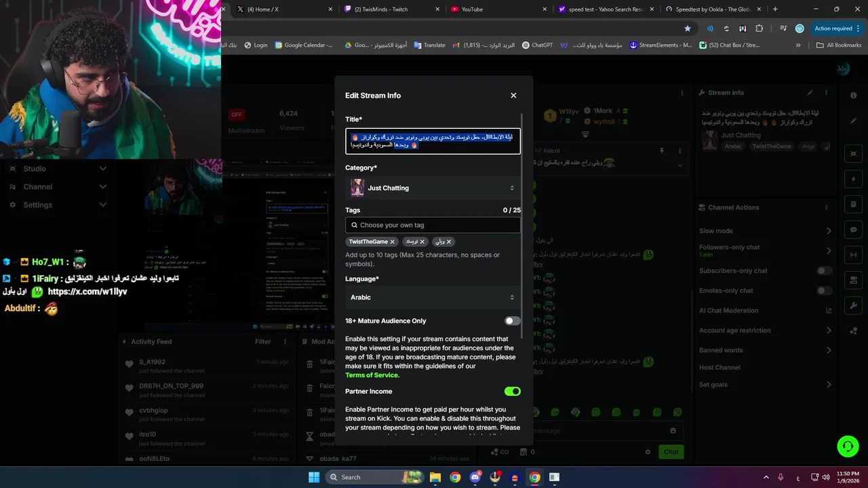
Task: Click the Host Channel option
Action: (719, 367)
